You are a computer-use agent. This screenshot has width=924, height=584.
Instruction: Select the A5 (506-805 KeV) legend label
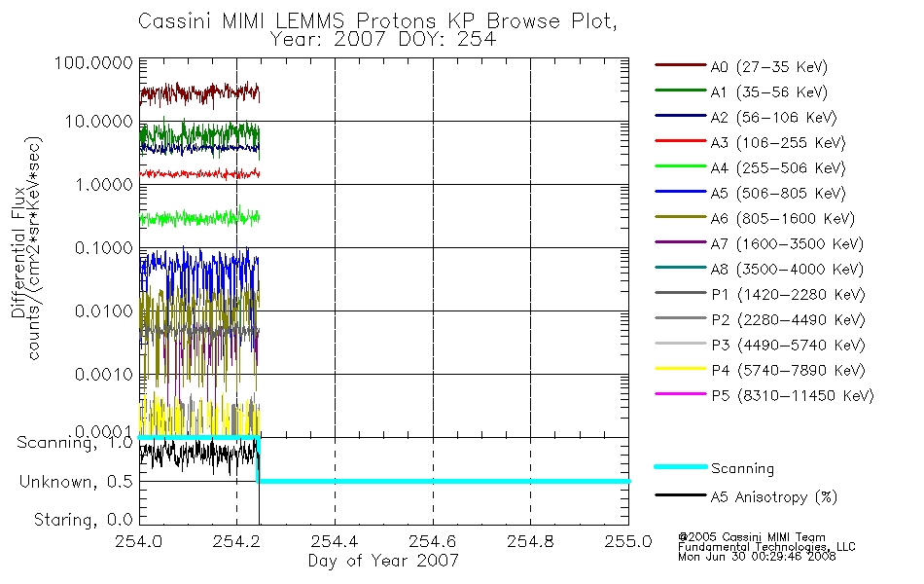click(x=778, y=194)
